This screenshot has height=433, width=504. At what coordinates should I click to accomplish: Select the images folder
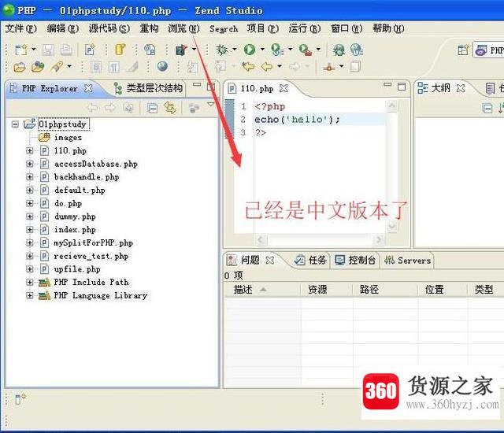68,138
